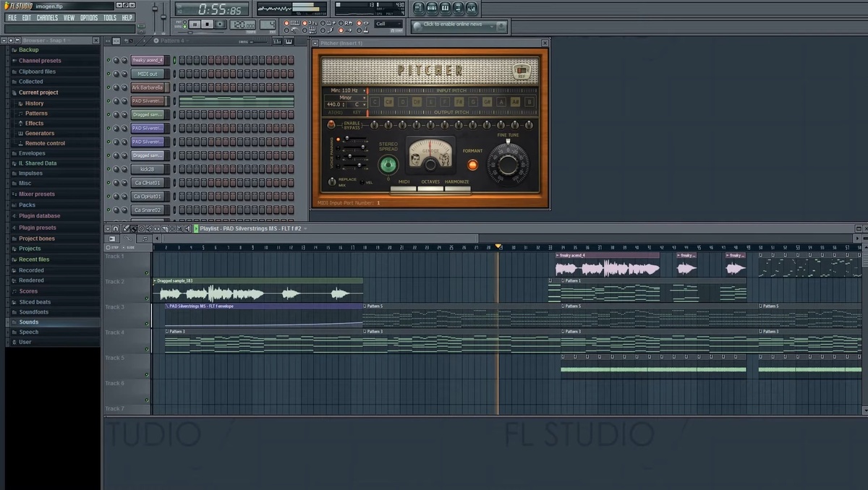The width and height of the screenshot is (868, 490).
Task: Expand the Packs folder in browser
Action: coord(27,205)
